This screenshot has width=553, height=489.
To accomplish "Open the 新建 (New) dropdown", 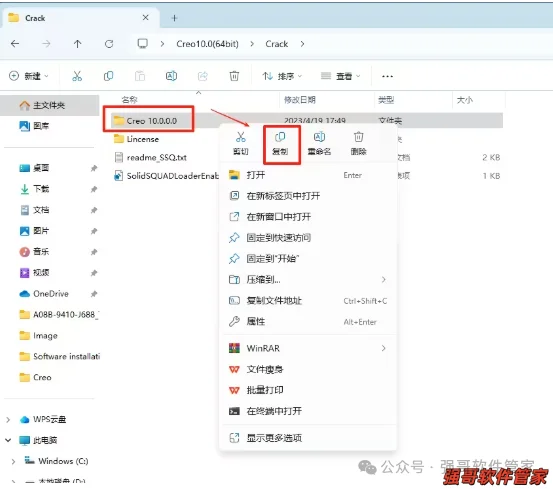I will click(x=29, y=76).
